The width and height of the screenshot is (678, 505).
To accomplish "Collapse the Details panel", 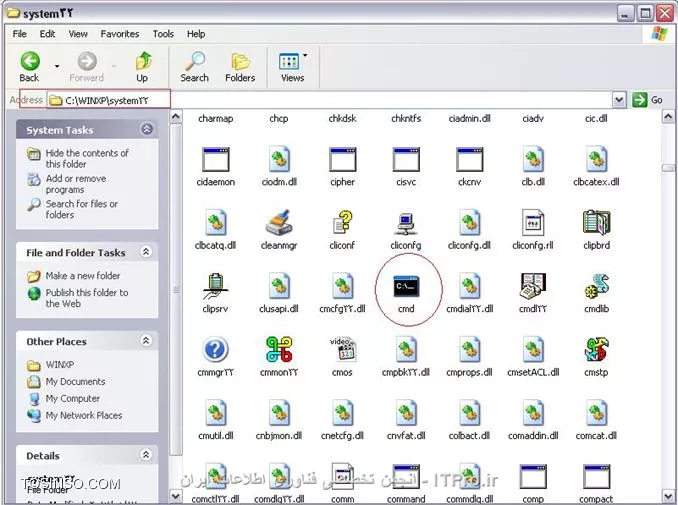I will (146, 455).
